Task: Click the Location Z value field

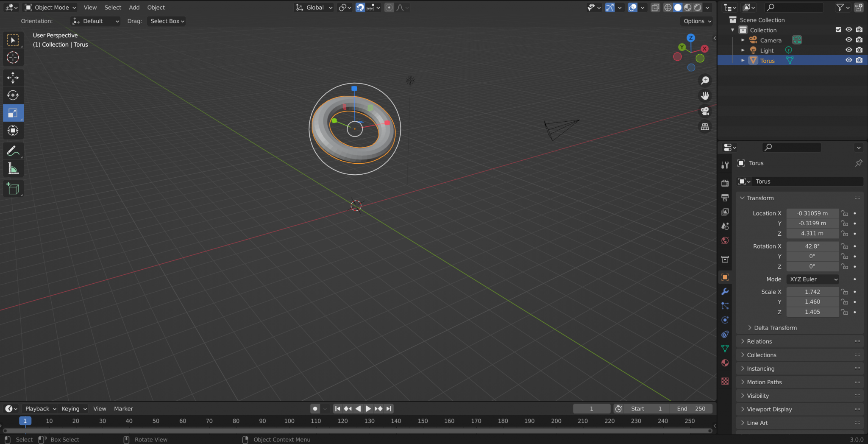Action: coord(812,233)
